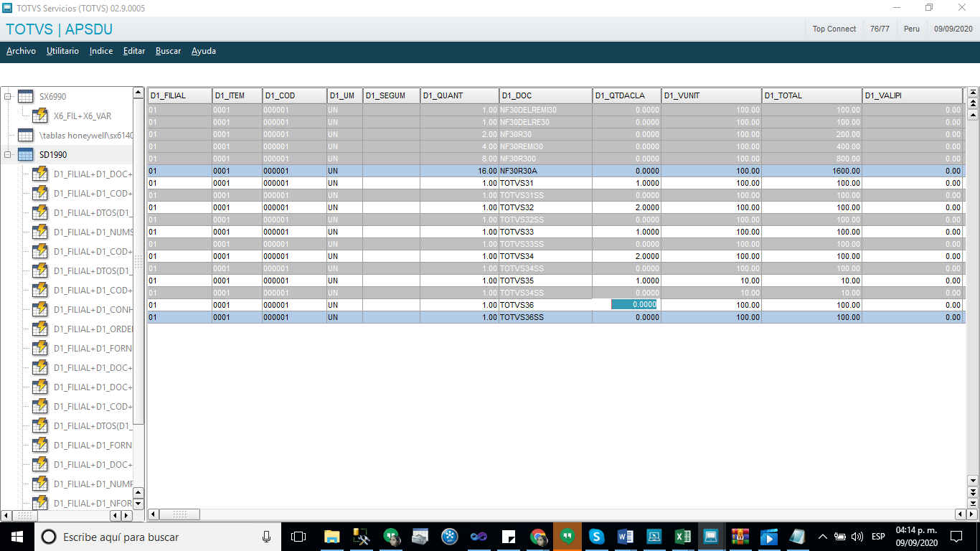This screenshot has height=551, width=980.
Task: Click the D1_QTDACLA column header
Action: click(x=627, y=95)
